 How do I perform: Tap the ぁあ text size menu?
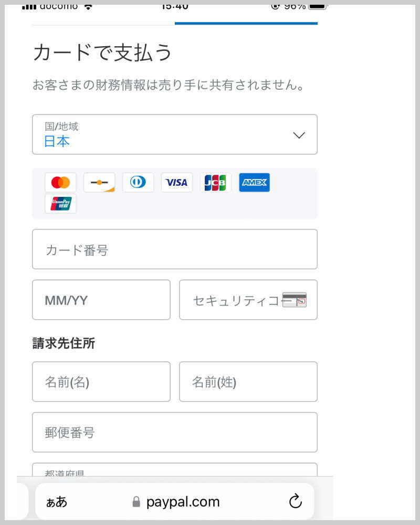click(x=57, y=502)
